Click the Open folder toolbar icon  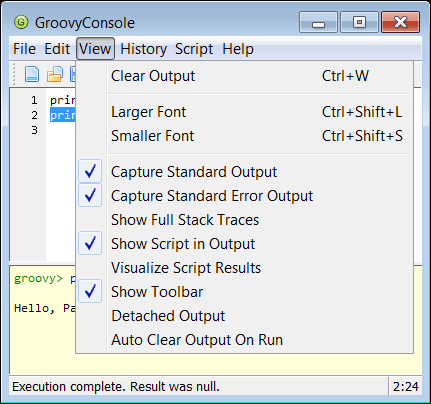coord(55,74)
